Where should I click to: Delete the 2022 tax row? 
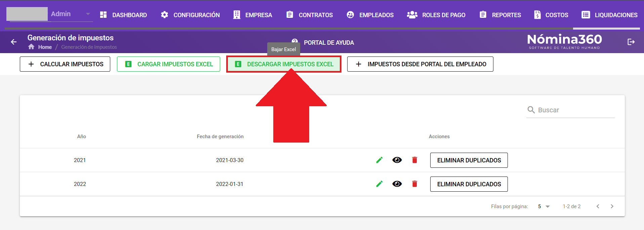pos(415,184)
